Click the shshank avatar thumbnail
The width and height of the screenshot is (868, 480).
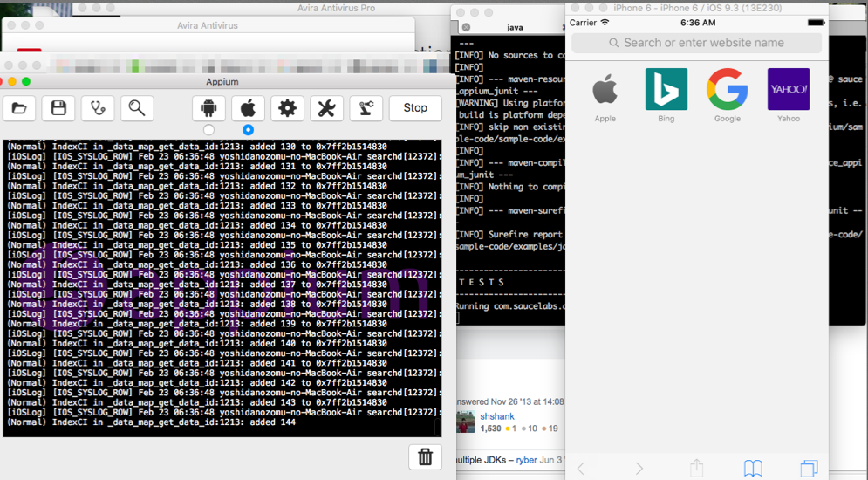click(x=466, y=422)
